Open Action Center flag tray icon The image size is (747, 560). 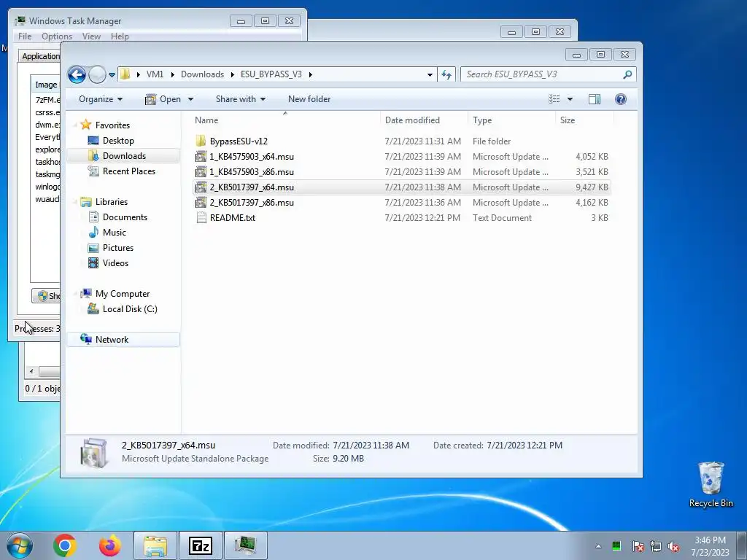tap(638, 546)
